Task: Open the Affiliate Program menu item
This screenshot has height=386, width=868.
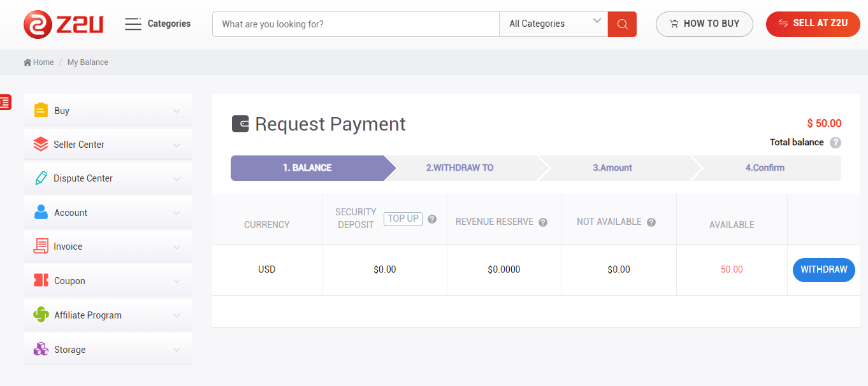Action: [108, 315]
